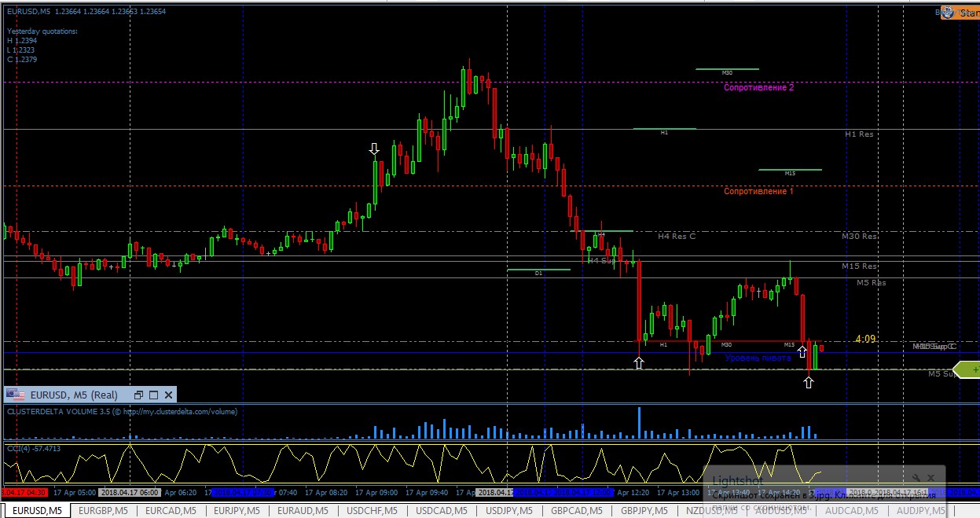Select the USDCAD,M5 chart tab

pos(442,511)
